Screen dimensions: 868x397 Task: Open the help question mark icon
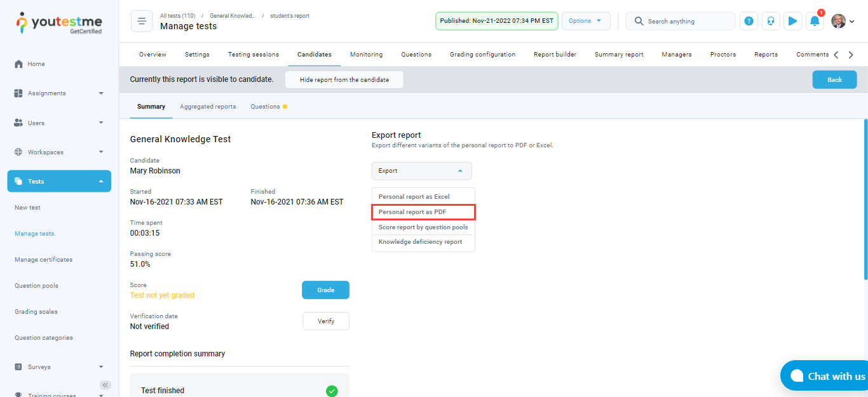pyautogui.click(x=749, y=21)
